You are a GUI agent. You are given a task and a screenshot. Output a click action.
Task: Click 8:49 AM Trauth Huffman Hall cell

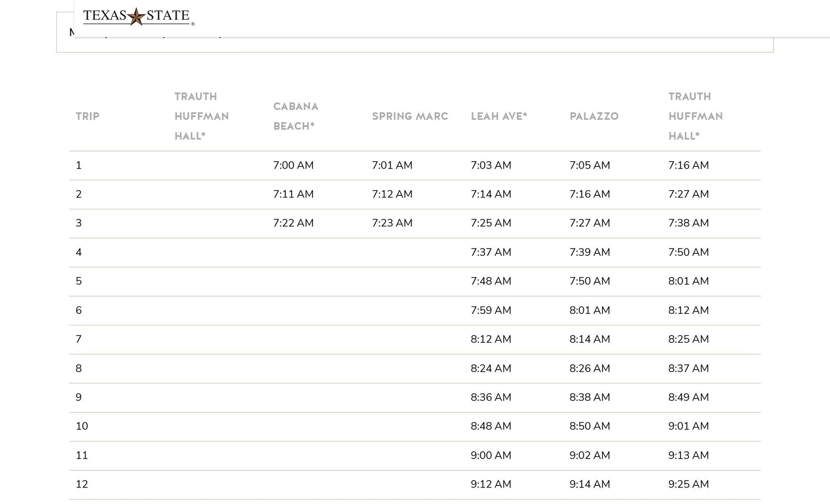[x=688, y=397]
